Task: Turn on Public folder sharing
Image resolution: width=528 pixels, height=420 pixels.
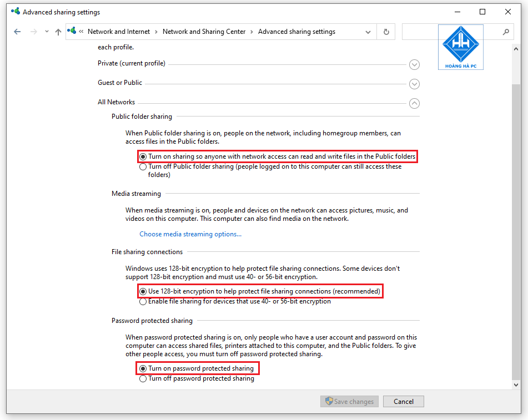Action: pos(143,156)
